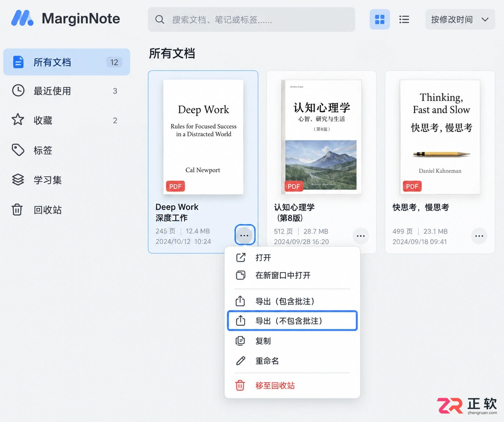Select 导出(包含批注) menu item

click(292, 301)
